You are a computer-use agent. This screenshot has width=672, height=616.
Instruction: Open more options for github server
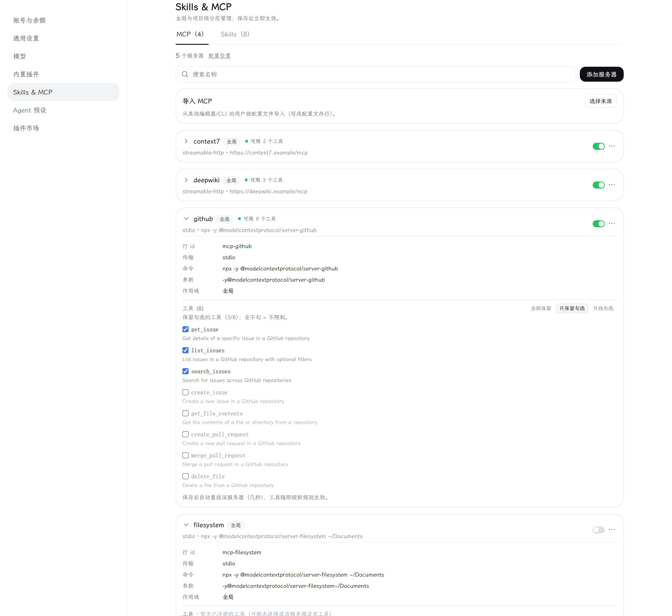point(611,223)
